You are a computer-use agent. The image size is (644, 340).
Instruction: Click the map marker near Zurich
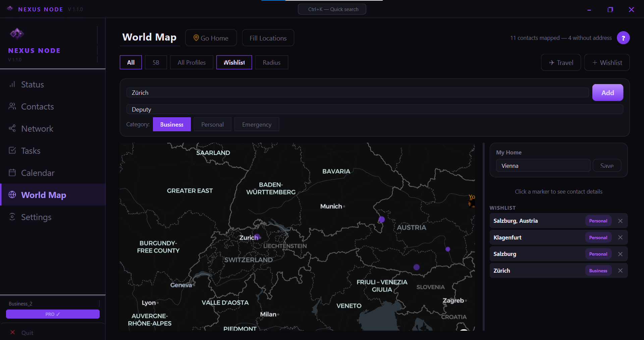(x=257, y=236)
